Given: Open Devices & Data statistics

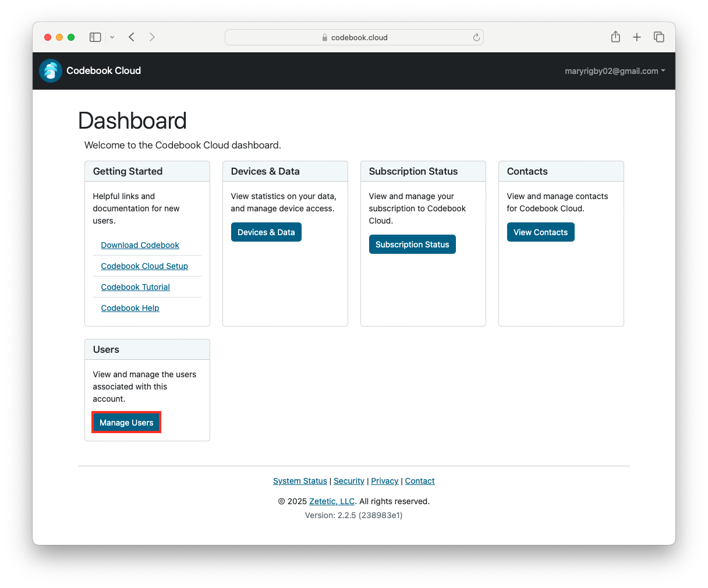Looking at the screenshot, I should (x=266, y=232).
